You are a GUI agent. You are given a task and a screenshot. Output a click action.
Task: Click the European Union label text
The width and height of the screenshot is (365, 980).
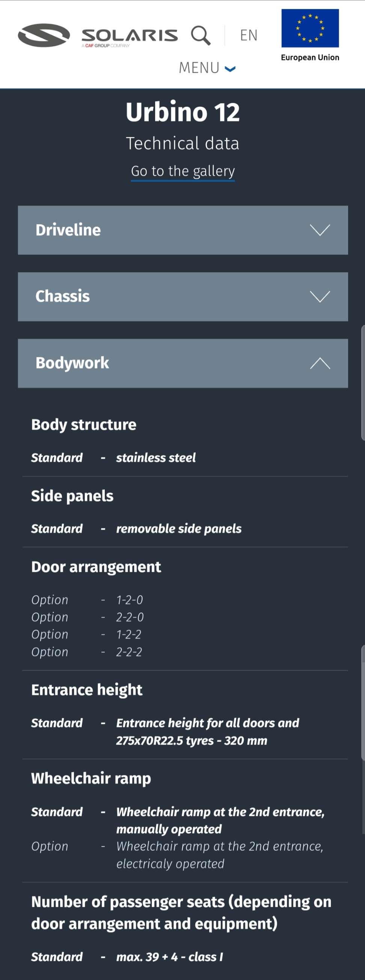pos(310,57)
